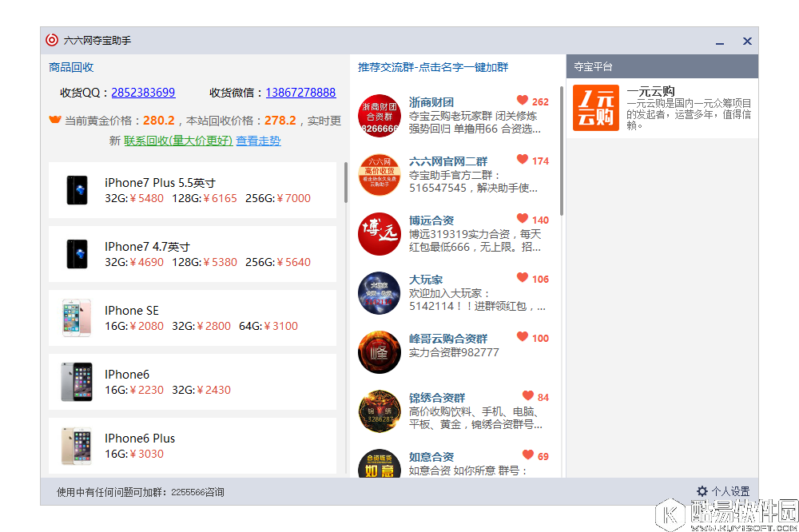Click the 锦绣合资群 group avatar
799x532 pixels.
(x=379, y=411)
